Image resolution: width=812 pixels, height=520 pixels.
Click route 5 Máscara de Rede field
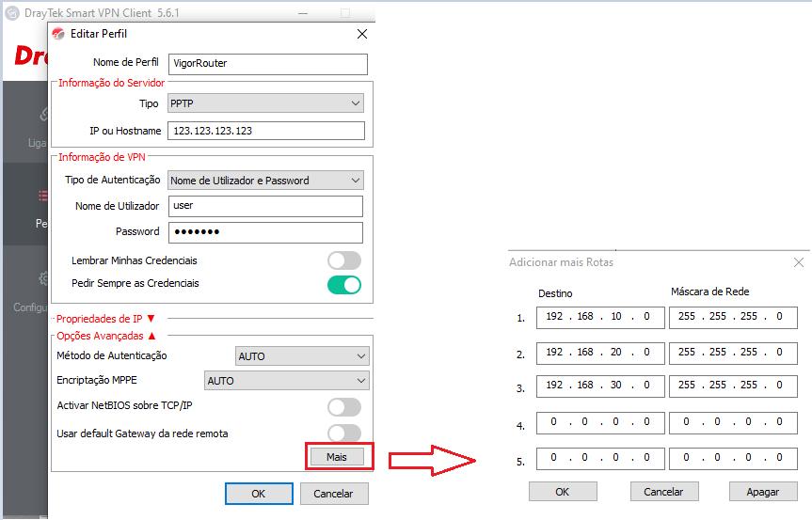tap(733, 459)
